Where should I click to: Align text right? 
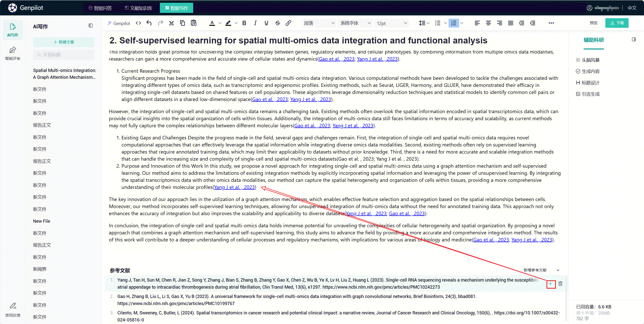(x=500, y=23)
